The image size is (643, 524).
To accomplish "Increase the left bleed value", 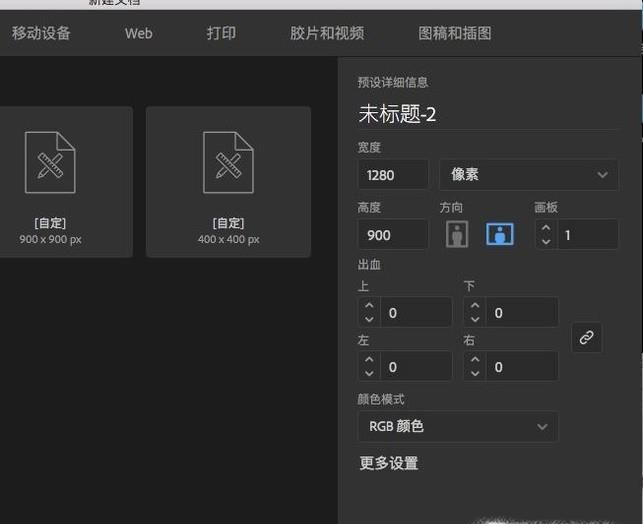I will coord(369,360).
